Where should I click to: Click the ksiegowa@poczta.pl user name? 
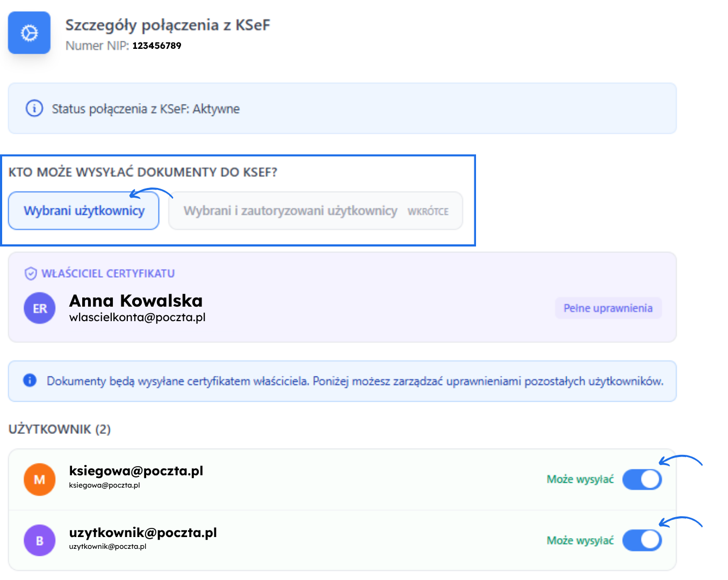pyautogui.click(x=136, y=471)
